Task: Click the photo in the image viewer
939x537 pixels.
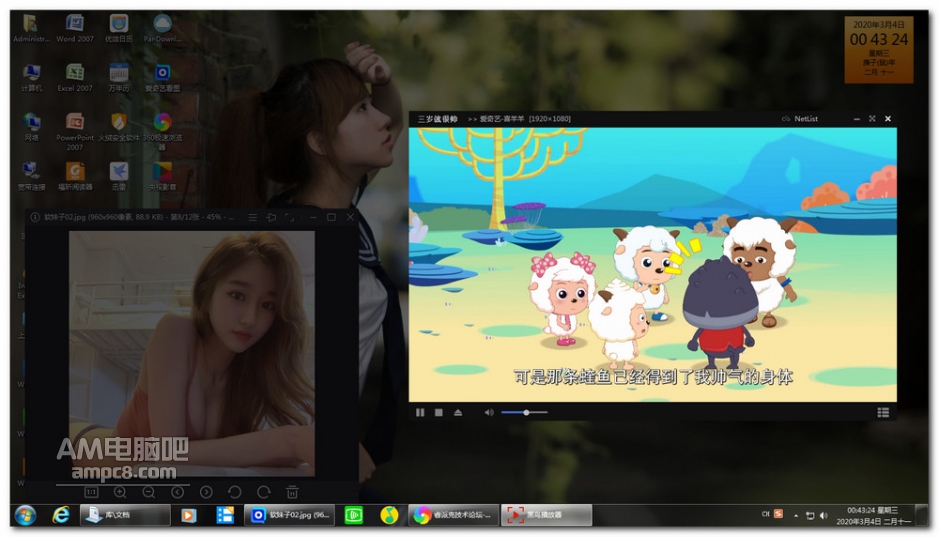Action: click(x=192, y=354)
